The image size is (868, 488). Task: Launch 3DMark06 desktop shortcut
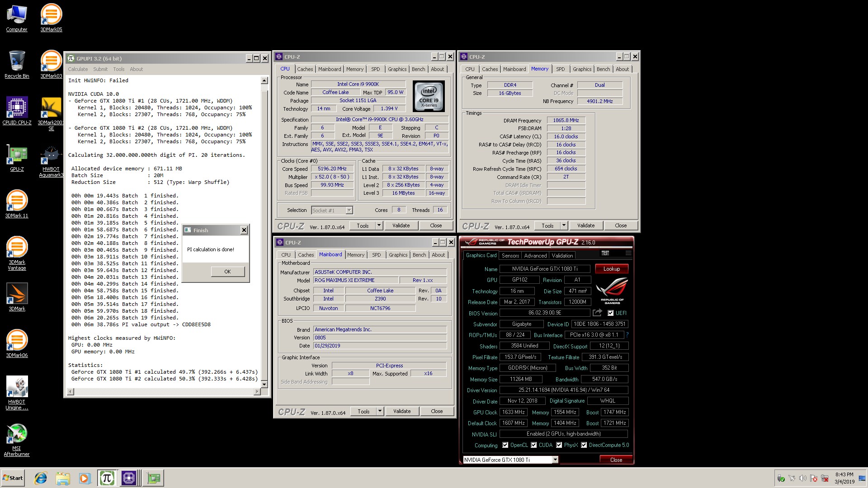click(17, 344)
